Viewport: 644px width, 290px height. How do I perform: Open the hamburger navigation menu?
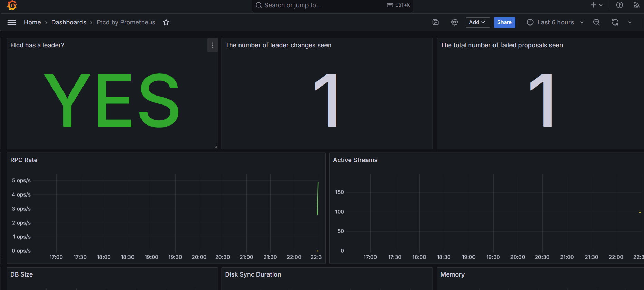[x=12, y=22]
